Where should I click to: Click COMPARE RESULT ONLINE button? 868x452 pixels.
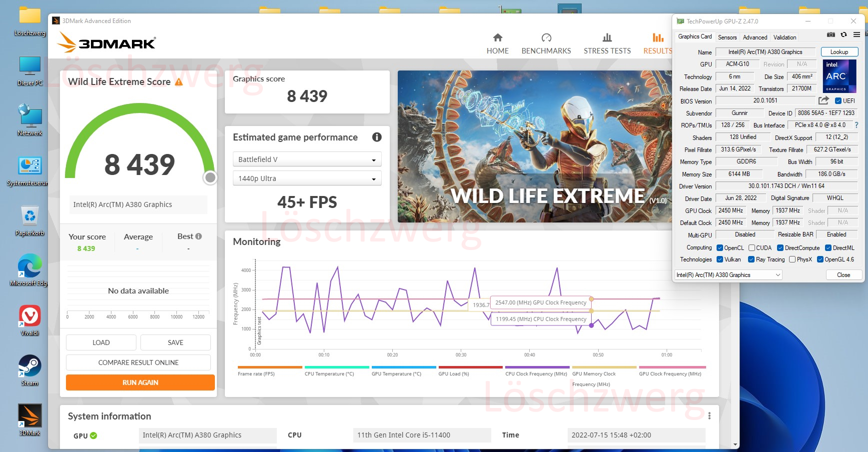tap(138, 362)
